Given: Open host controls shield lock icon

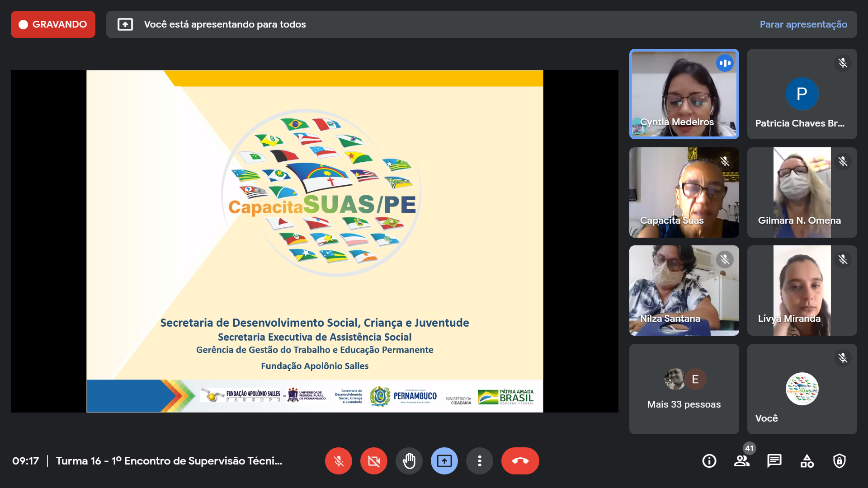Looking at the screenshot, I should point(839,461).
